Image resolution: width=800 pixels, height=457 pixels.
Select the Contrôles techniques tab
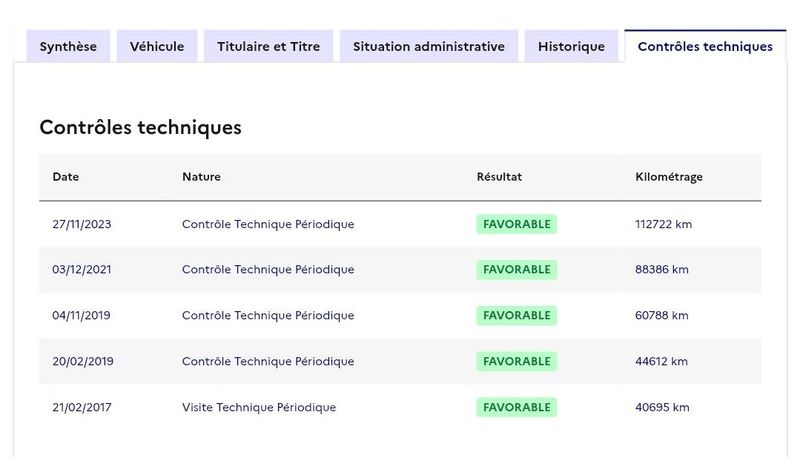tap(705, 47)
